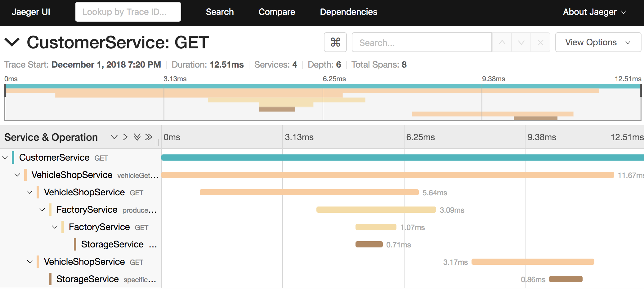Image resolution: width=644 pixels, height=302 pixels.
Task: Collapse one level with single right chevron
Action: point(125,137)
